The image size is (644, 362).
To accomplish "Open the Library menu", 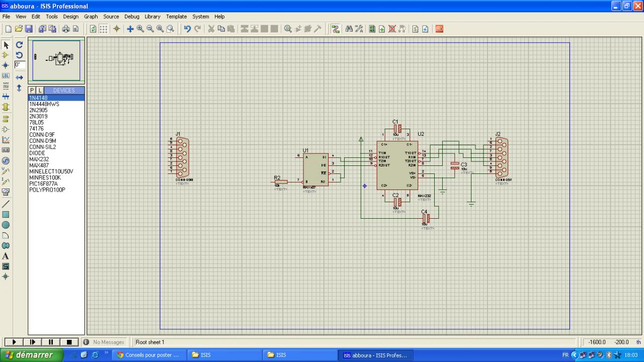I will (152, 17).
